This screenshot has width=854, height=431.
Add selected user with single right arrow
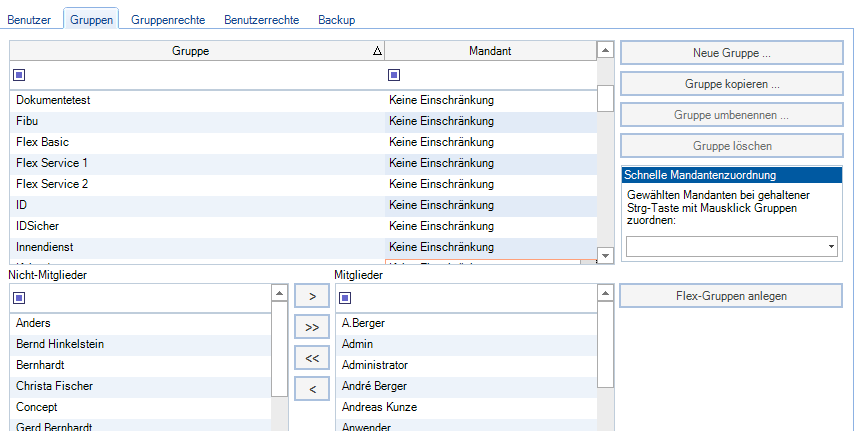tap(312, 296)
